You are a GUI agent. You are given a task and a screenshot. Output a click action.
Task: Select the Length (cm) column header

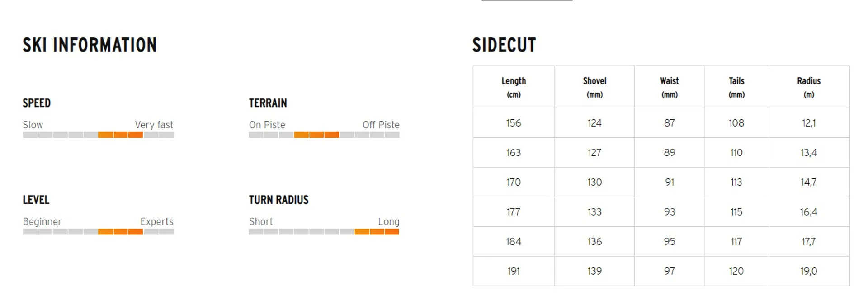[x=514, y=87]
